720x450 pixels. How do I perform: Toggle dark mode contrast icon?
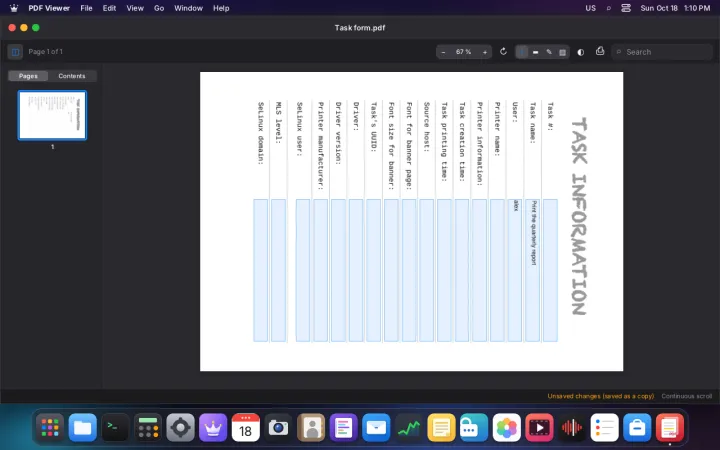click(581, 52)
